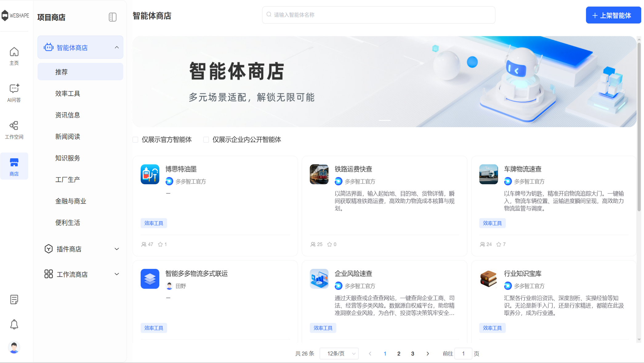Viewport: 644px width, 363px height.
Task: Open the 12条/页 page size dropdown
Action: coord(339,353)
